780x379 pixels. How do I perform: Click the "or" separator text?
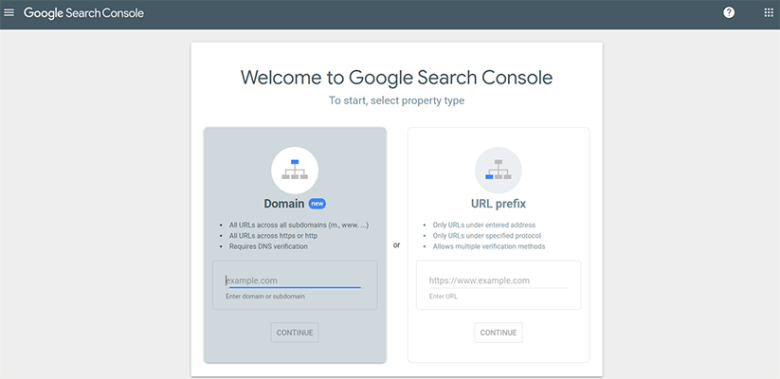[x=396, y=245]
